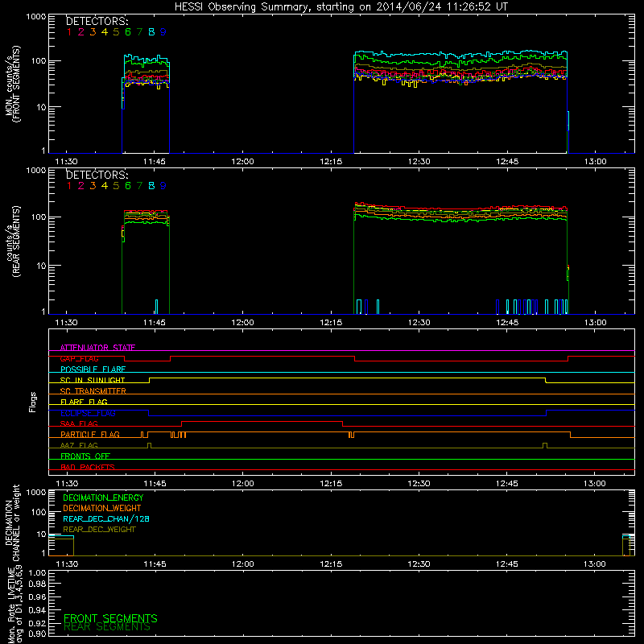Click 12:00 tick label under front segments plot
Viewport: 644px width, 644px height.
point(243,162)
